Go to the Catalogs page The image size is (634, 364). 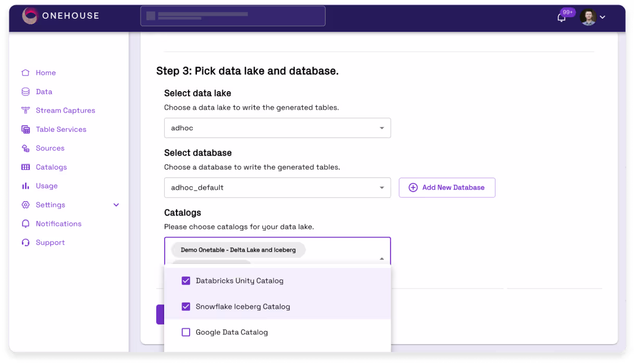click(x=52, y=167)
